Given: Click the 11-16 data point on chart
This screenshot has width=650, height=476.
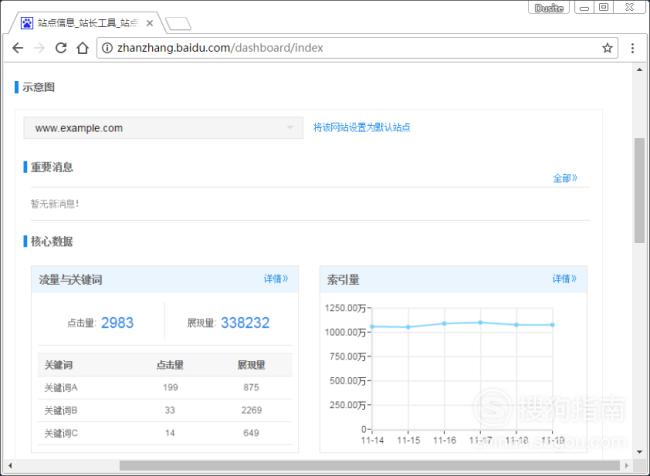Looking at the screenshot, I should (x=444, y=323).
